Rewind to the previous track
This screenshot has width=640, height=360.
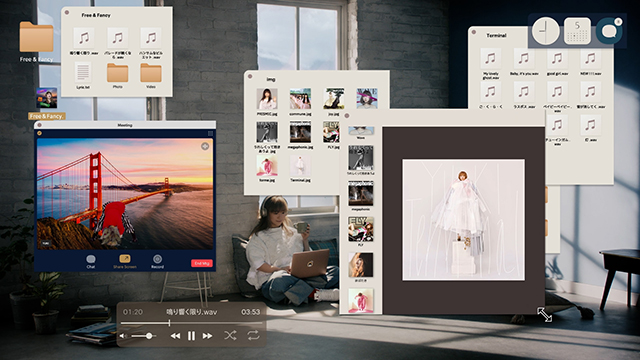click(175, 336)
